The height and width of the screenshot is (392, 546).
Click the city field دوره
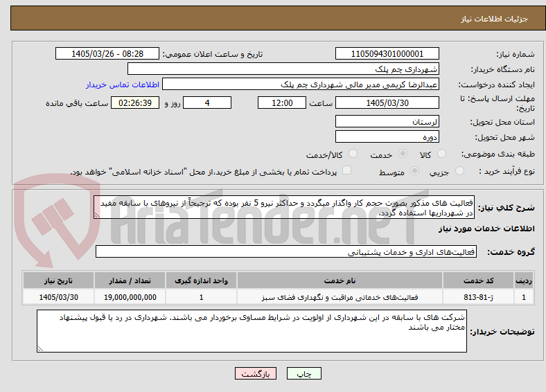point(387,136)
